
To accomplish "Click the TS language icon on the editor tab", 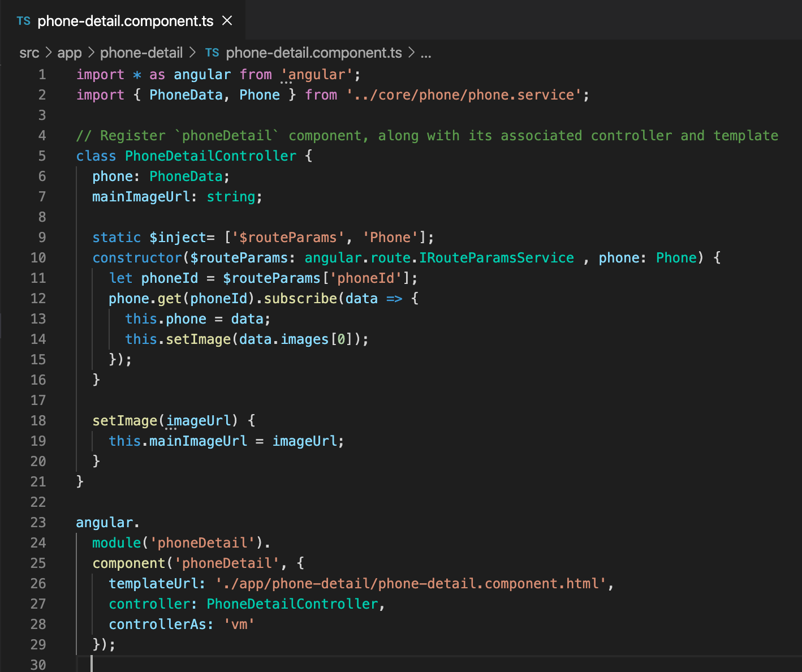I will [23, 20].
